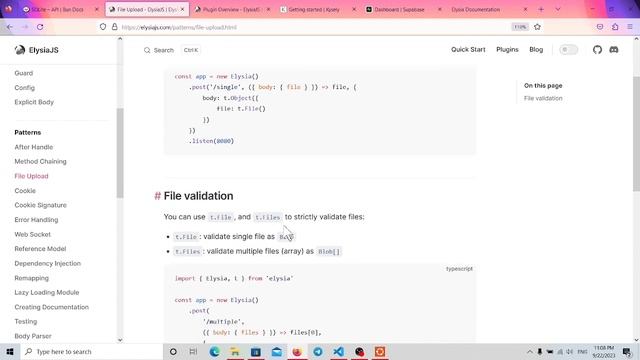Open Error Handling sidebar page
The width and height of the screenshot is (640, 360).
pos(36,220)
